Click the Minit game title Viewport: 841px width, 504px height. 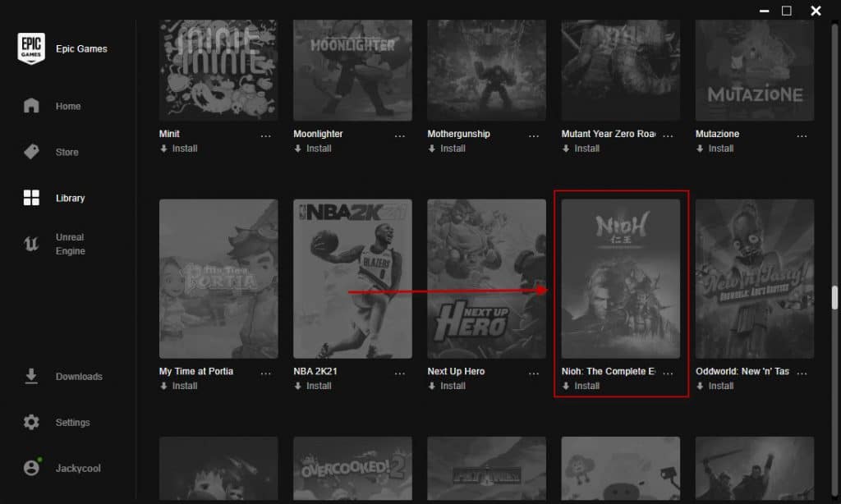coord(169,134)
